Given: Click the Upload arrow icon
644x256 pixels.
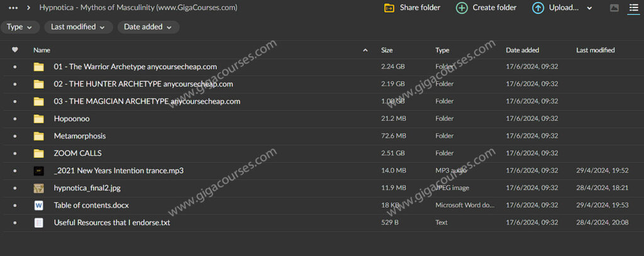Looking at the screenshot, I should tap(538, 8).
